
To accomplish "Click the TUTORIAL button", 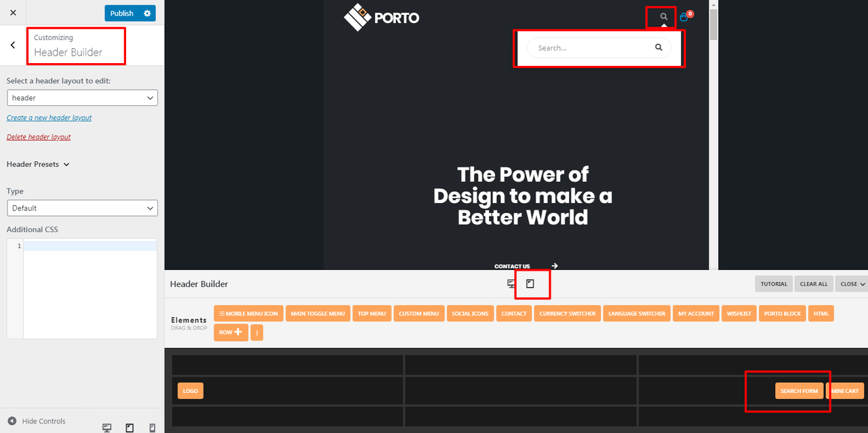I will 774,284.
